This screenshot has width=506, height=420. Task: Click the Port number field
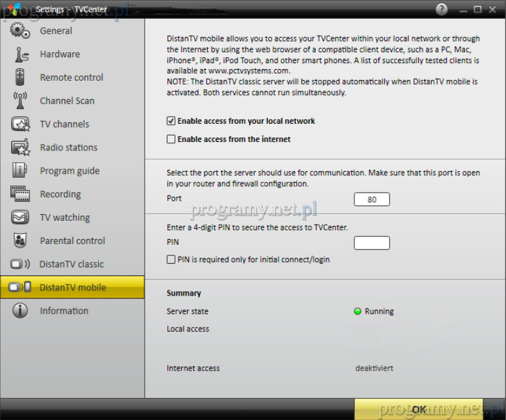pos(372,199)
